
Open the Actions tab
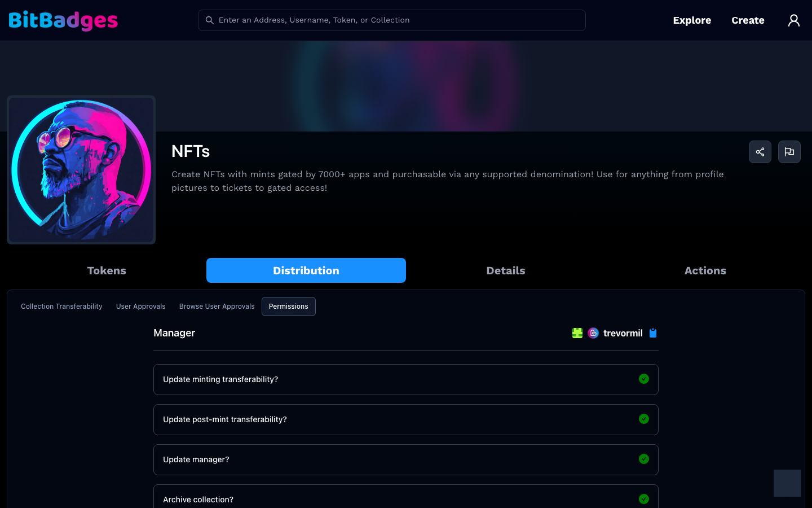705,270
